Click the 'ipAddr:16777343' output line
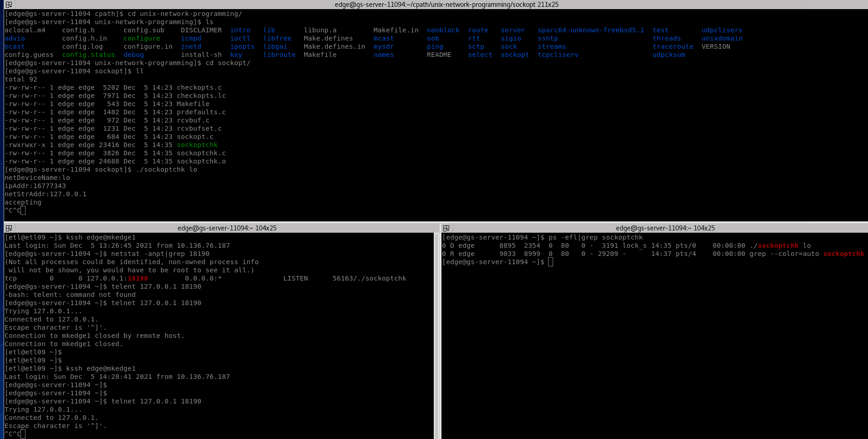The height and width of the screenshot is (439, 868). pos(35,186)
